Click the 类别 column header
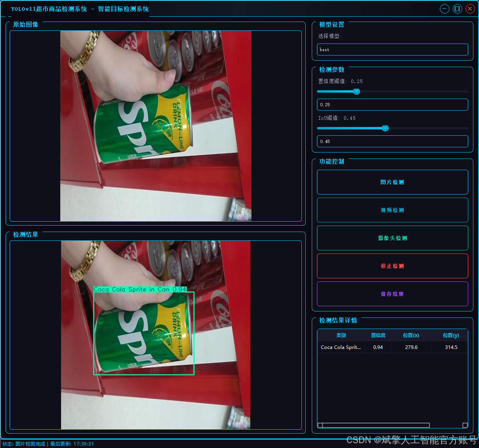Screen dimensions: 479x448 pyautogui.click(x=341, y=335)
